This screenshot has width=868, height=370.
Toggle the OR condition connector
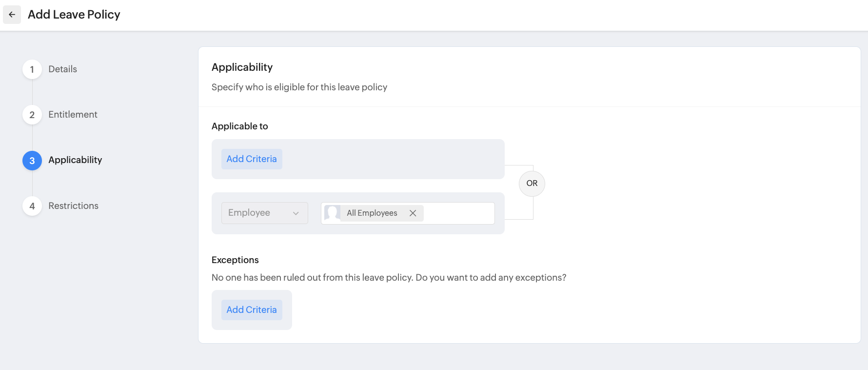532,184
